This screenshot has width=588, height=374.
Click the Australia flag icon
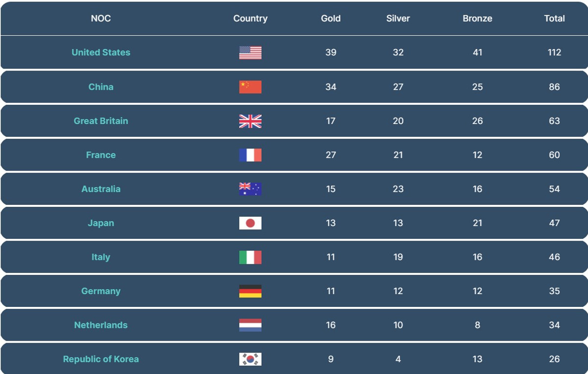250,189
